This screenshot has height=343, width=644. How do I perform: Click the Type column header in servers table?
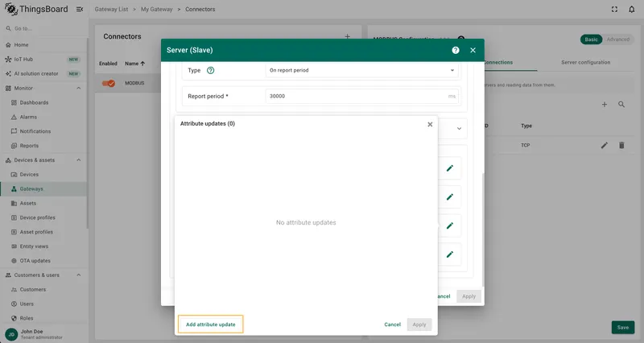[x=526, y=126]
